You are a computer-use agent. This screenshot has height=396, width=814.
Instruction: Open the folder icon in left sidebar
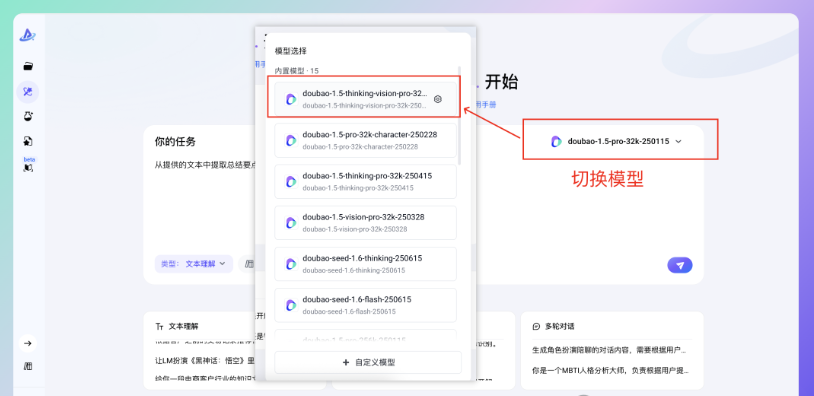pyautogui.click(x=28, y=66)
